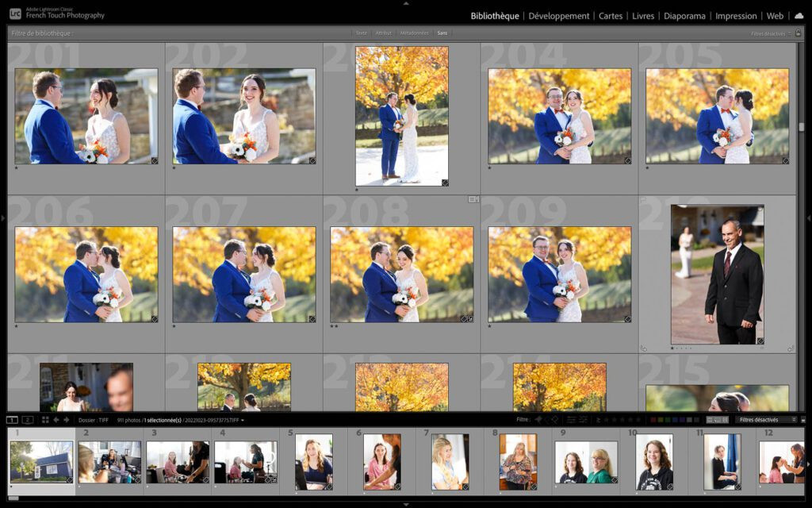
Task: Click the develop adjustments badge on photo 202
Action: (x=312, y=160)
